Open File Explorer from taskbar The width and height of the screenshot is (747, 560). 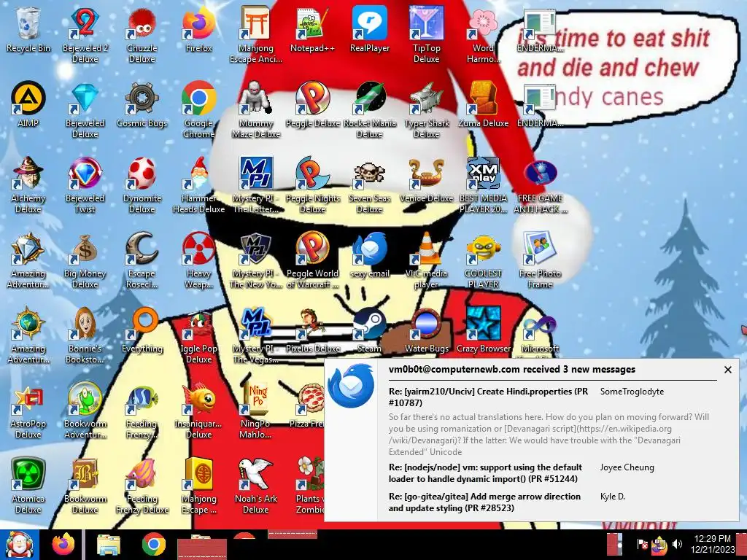coord(109,545)
